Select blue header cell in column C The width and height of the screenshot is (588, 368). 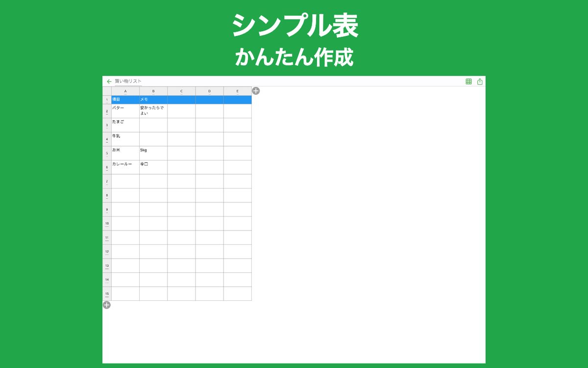click(x=181, y=100)
